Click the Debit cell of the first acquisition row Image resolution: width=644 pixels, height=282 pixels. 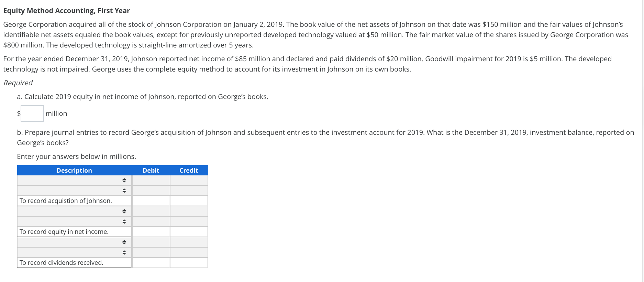151,180
